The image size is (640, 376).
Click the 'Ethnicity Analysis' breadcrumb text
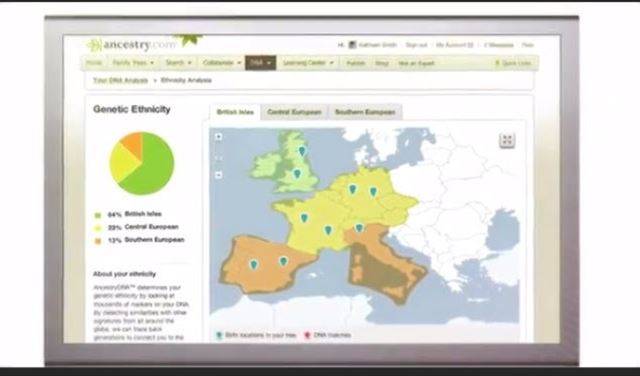[186, 80]
